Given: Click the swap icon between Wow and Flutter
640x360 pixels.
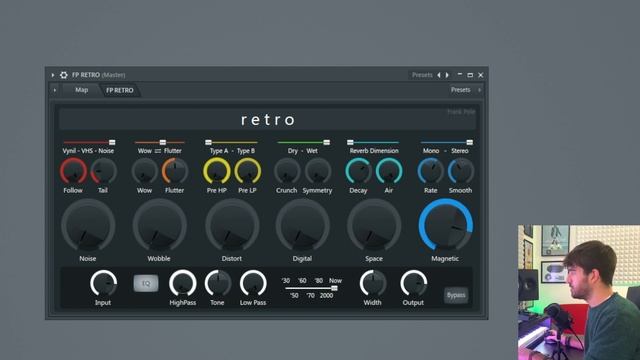Looking at the screenshot, I should (x=158, y=151).
